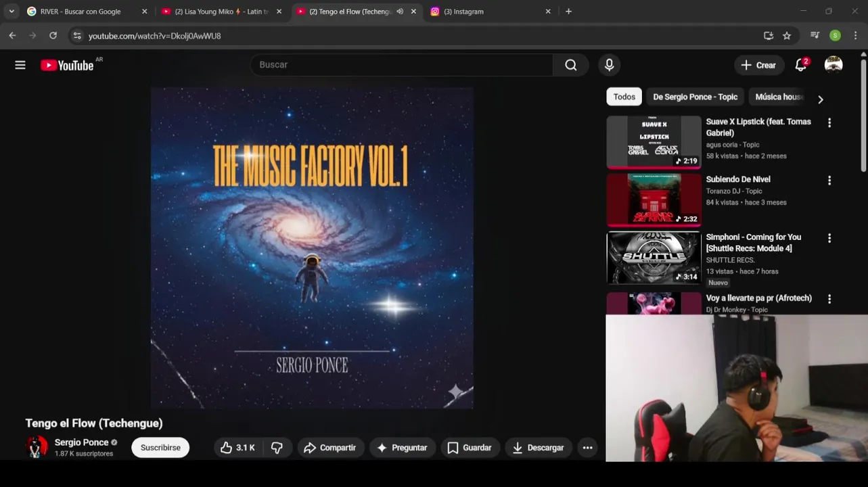Screen dimensions: 868x487
Task: Switch to the Instagram tab
Action: click(x=491, y=11)
